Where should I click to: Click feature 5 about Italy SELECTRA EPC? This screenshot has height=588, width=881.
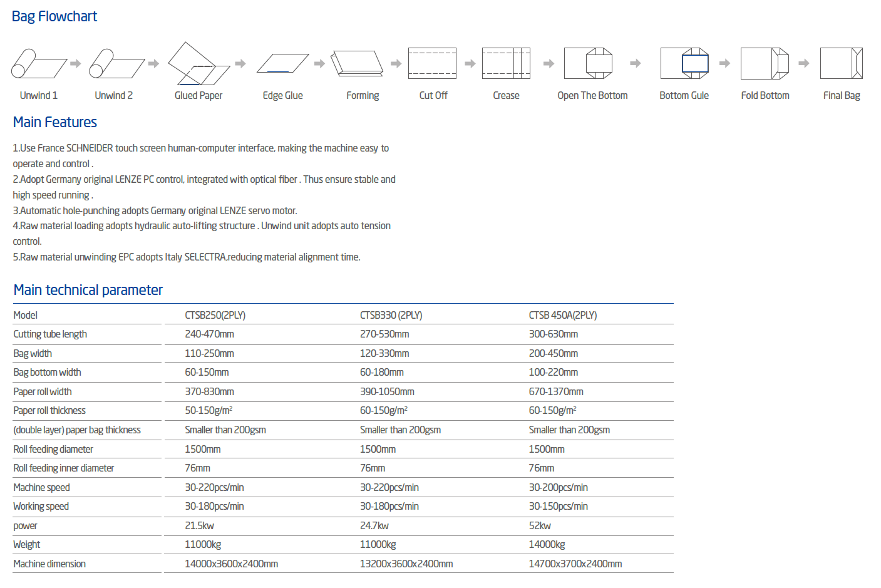[x=187, y=257]
